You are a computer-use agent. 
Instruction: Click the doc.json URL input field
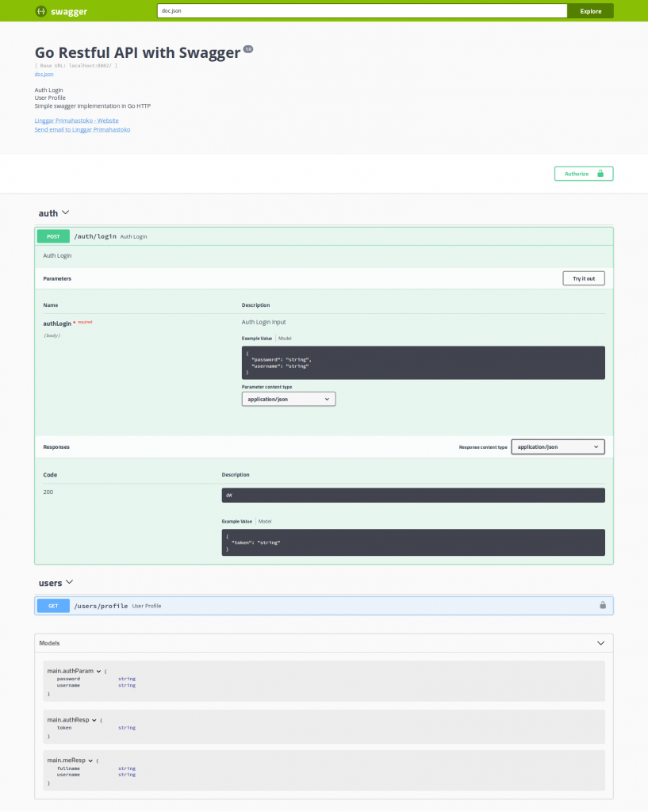[362, 11]
